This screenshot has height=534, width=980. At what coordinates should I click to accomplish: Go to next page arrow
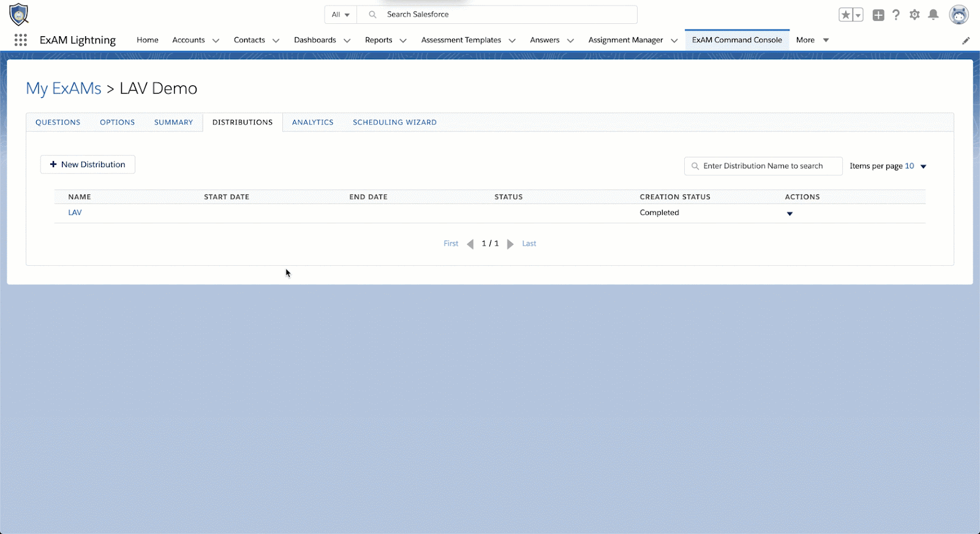(x=510, y=244)
